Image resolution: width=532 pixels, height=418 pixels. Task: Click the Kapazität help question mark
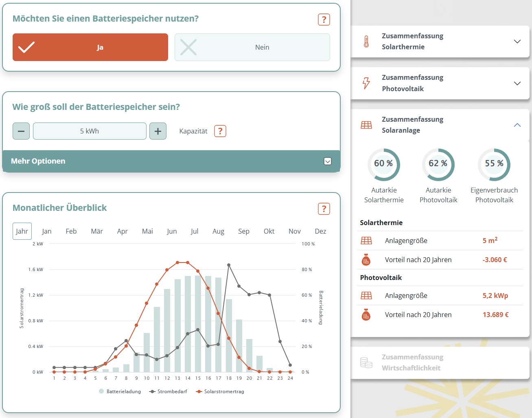pyautogui.click(x=220, y=131)
